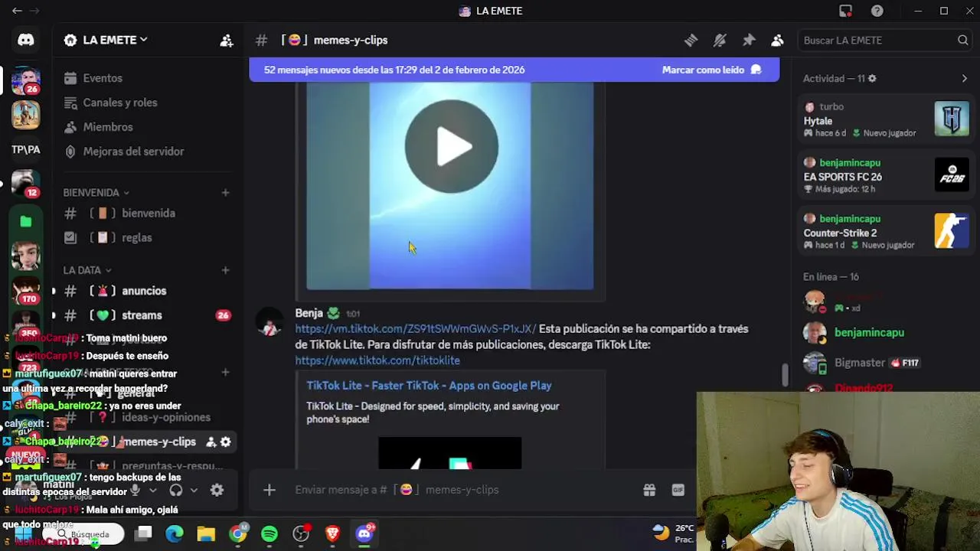Open TikTok Lite Google Play embed title
The image size is (980, 551).
pos(429,386)
